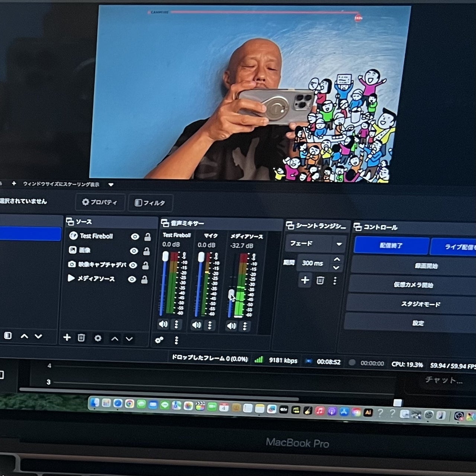Toggle lock on the 画像 source
The width and height of the screenshot is (476, 476).
[x=147, y=251]
